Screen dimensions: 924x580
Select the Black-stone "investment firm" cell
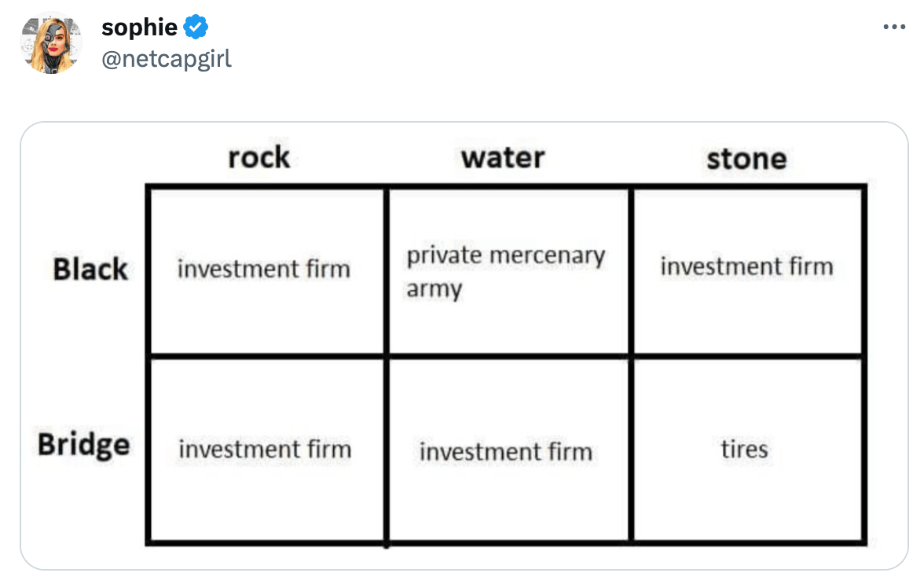point(746,266)
